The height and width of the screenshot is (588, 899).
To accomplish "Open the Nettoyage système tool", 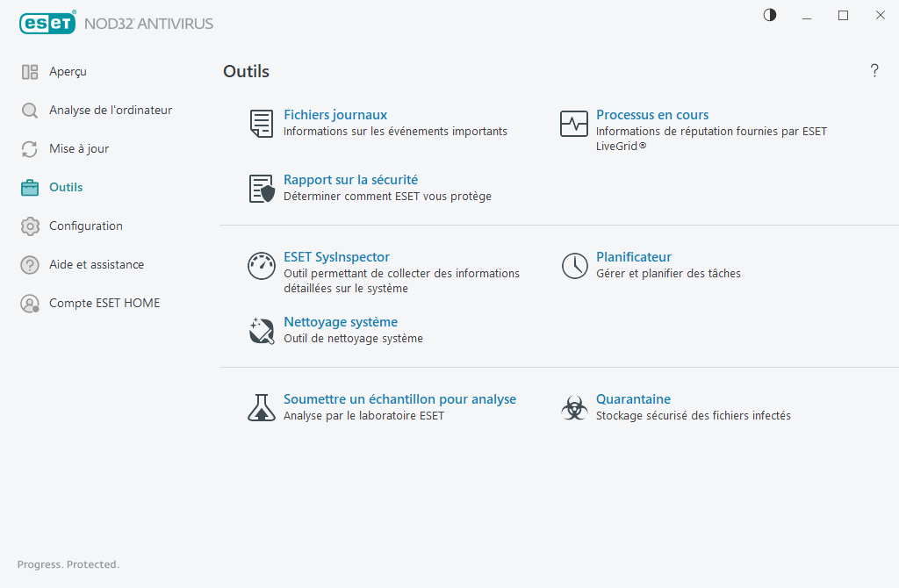I will coord(341,321).
